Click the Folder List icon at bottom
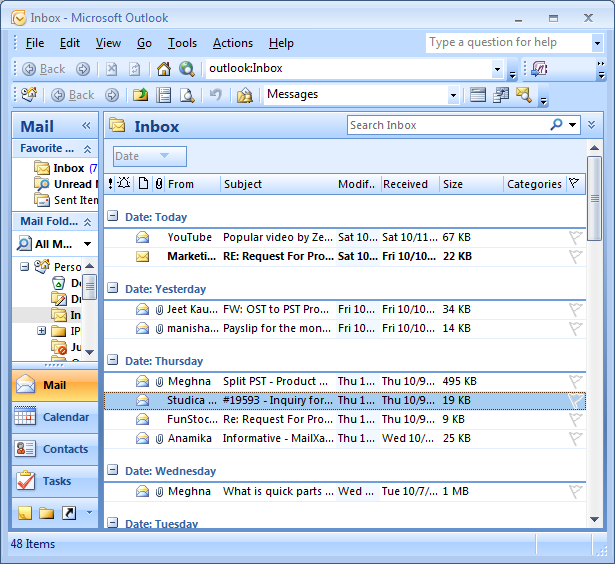Image resolution: width=615 pixels, height=564 pixels. click(47, 513)
